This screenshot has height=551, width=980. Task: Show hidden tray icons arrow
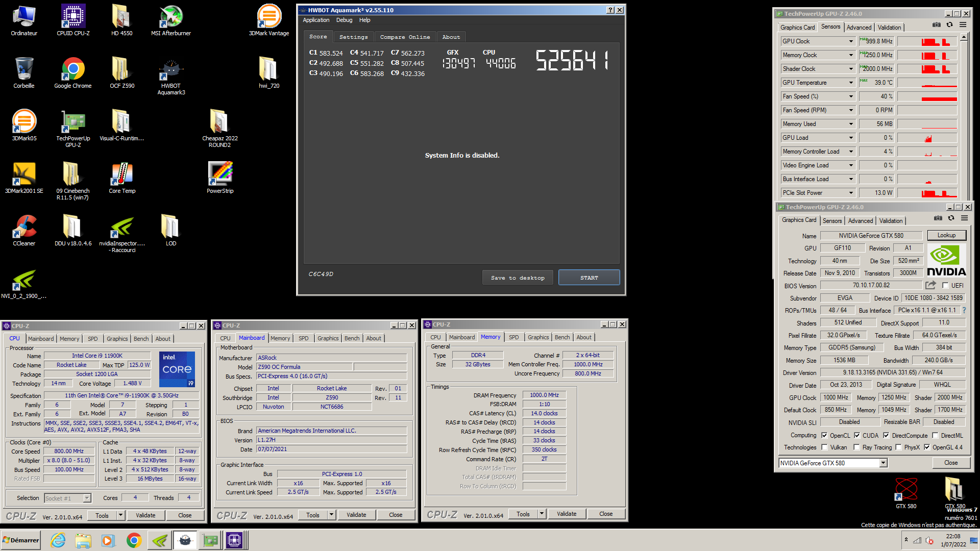pyautogui.click(x=906, y=539)
